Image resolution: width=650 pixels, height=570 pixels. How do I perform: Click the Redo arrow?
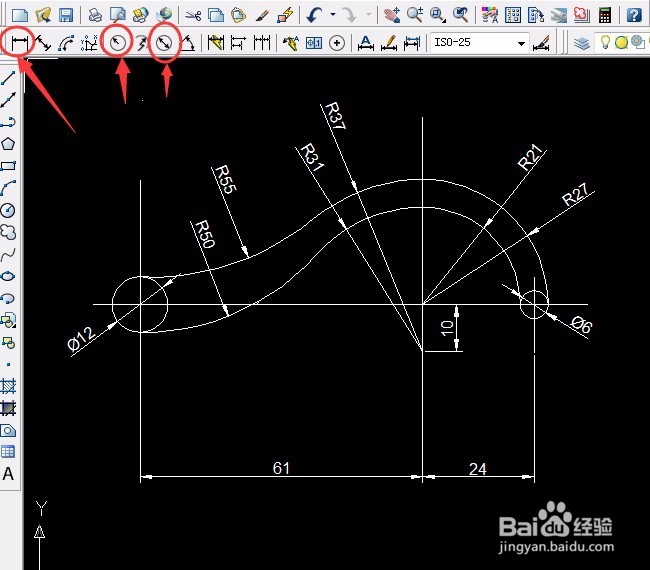(x=349, y=15)
